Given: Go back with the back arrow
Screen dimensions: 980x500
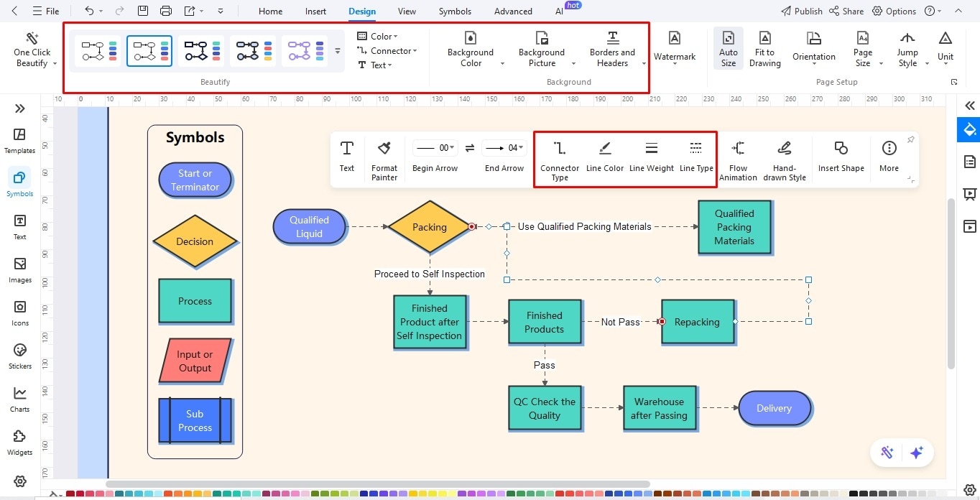Looking at the screenshot, I should (14, 11).
